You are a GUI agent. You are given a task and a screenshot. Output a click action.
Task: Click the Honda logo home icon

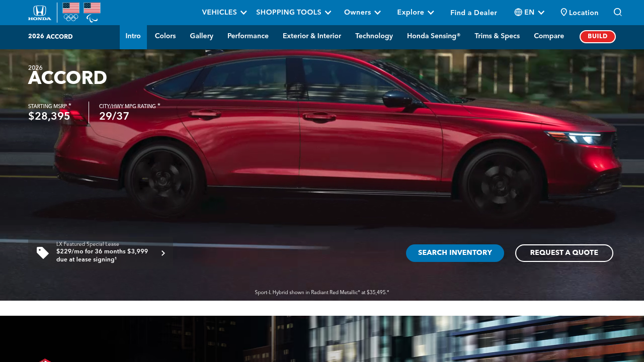point(40,13)
